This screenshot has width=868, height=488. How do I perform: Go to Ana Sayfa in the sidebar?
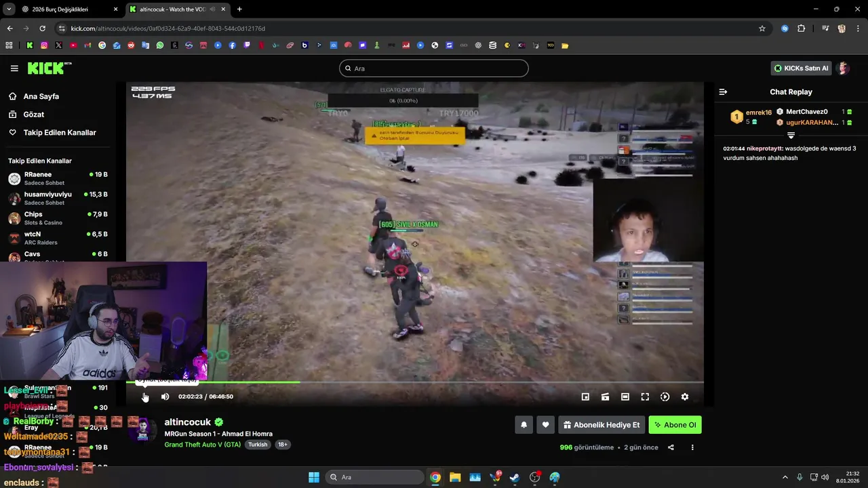41,96
